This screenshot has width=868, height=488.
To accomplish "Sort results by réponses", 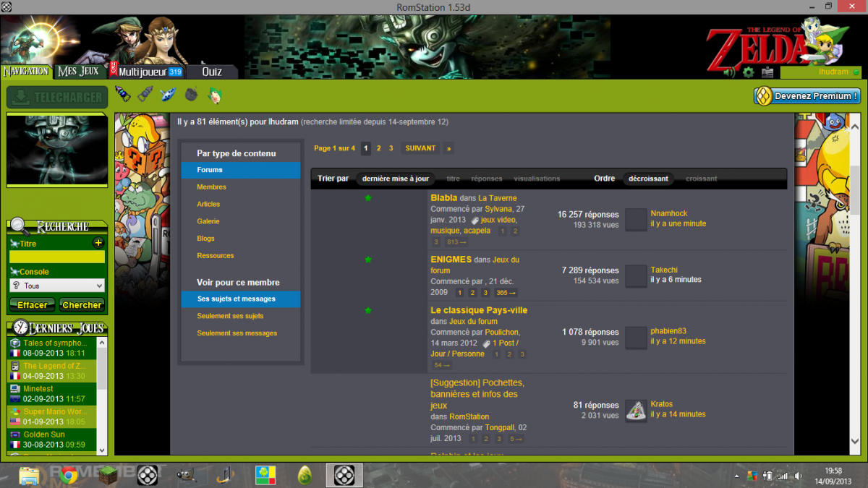I will (x=487, y=179).
